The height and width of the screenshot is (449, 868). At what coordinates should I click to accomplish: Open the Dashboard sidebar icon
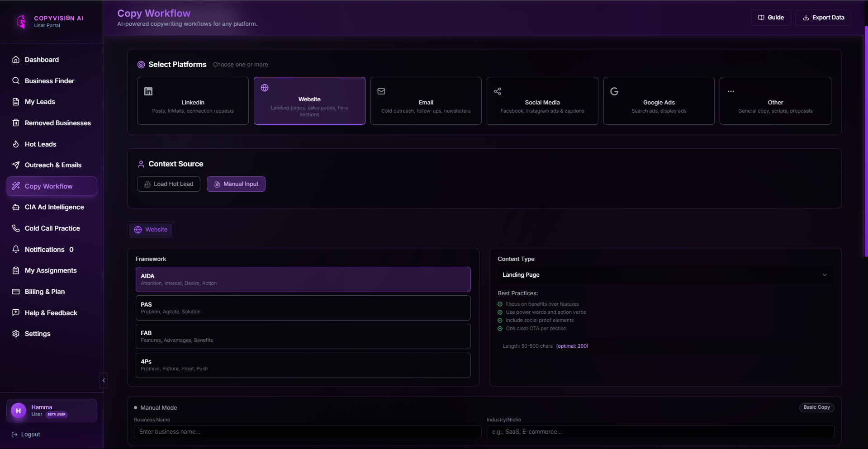point(15,59)
